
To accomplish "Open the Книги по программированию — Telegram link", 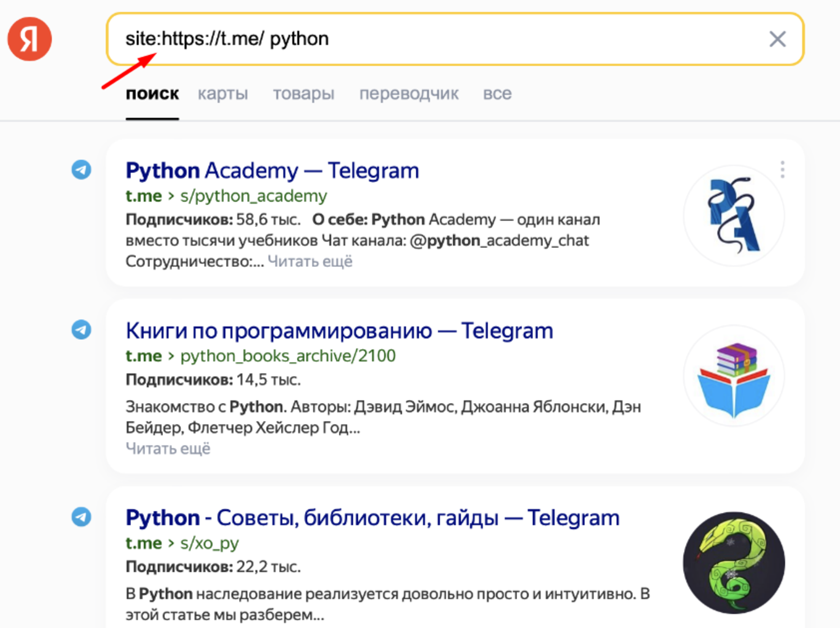I will (x=339, y=330).
